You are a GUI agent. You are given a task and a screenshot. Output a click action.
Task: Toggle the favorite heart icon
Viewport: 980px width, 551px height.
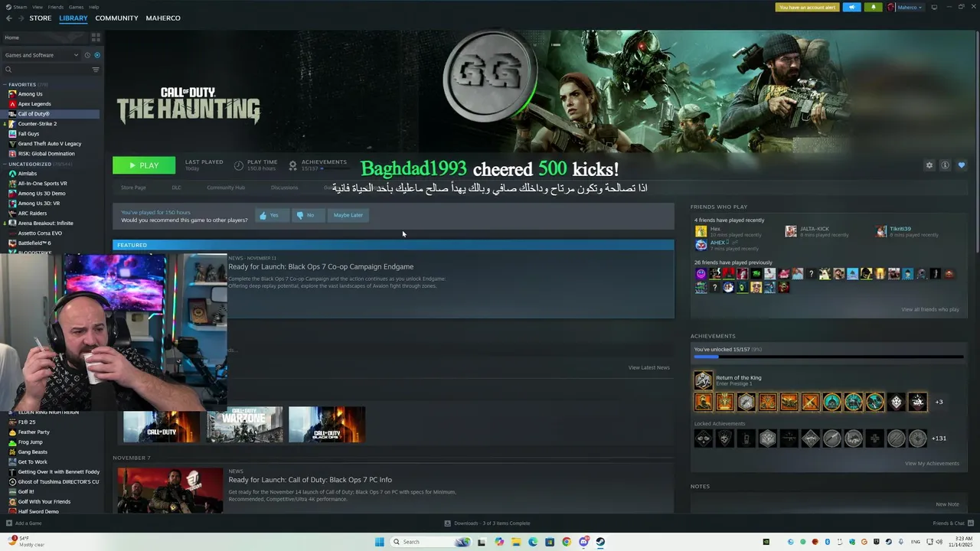pos(962,165)
